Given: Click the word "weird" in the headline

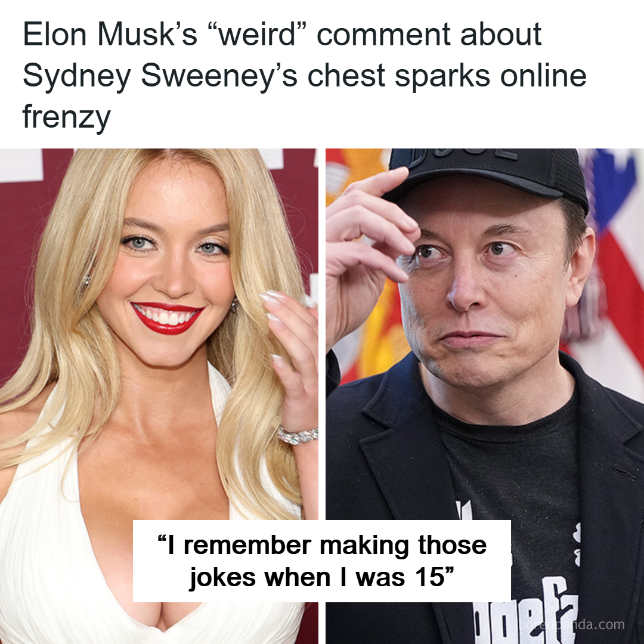Looking at the screenshot, I should pos(258,35).
